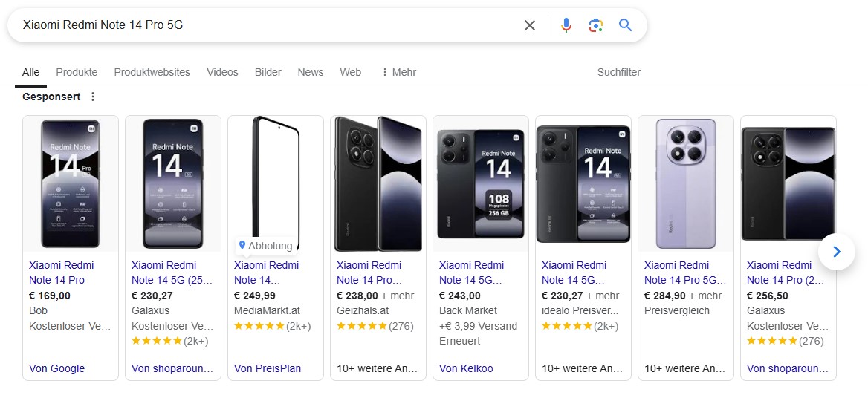Switch to the Produkte tab
This screenshot has width=868, height=398.
[77, 72]
